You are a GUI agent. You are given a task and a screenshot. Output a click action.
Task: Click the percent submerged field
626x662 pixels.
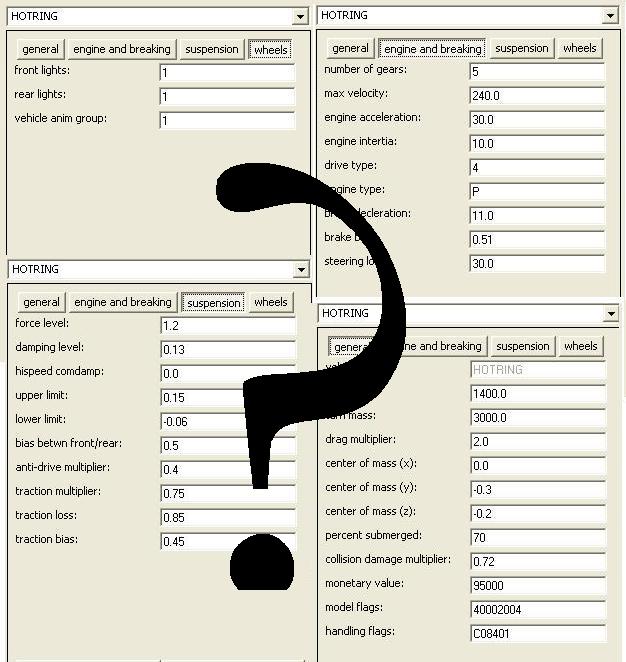(x=537, y=538)
